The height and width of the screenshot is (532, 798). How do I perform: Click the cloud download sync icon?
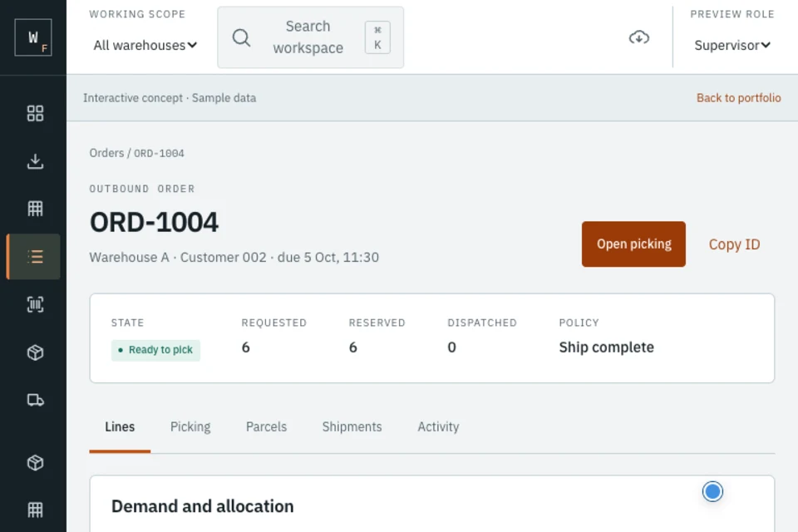click(x=638, y=37)
